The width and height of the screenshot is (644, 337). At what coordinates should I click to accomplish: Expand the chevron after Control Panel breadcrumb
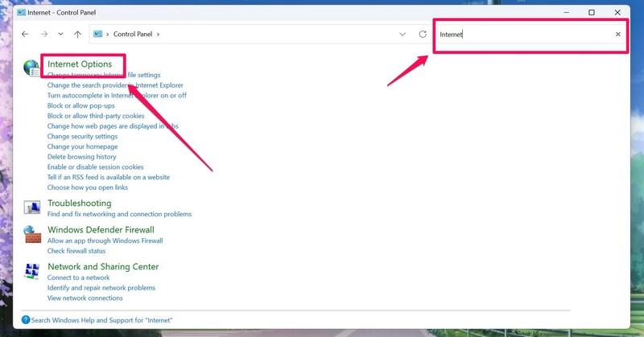coord(159,35)
